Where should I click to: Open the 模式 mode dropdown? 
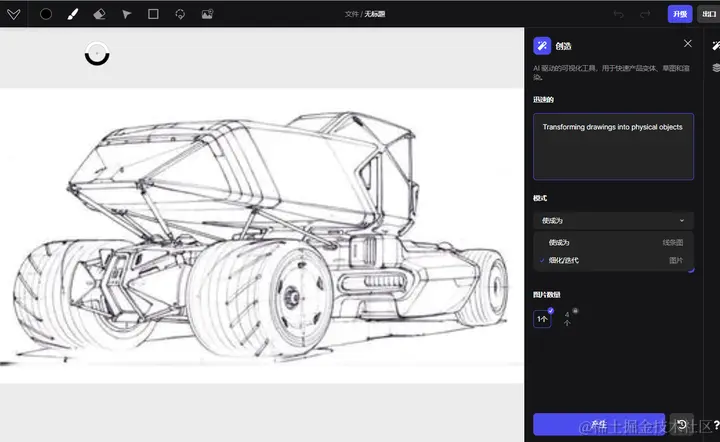pos(613,221)
